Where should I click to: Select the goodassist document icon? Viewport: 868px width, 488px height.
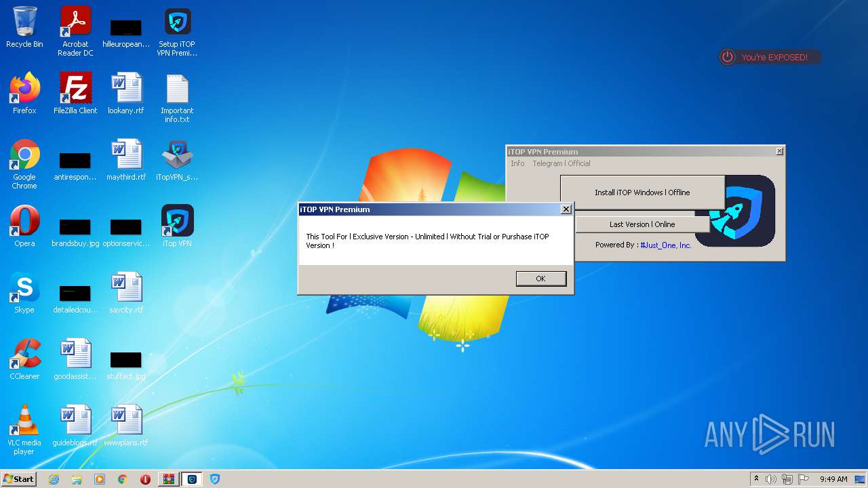coord(75,359)
